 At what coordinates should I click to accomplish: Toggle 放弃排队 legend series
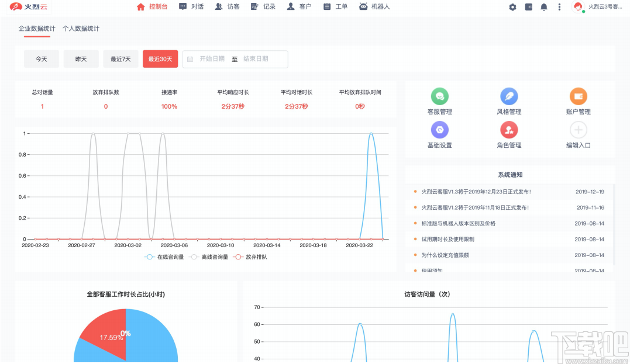(x=250, y=257)
